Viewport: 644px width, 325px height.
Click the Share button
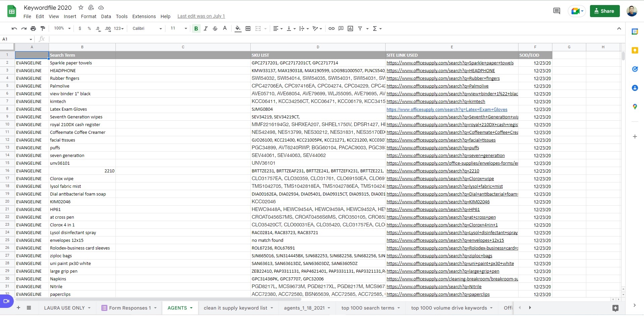(x=605, y=11)
